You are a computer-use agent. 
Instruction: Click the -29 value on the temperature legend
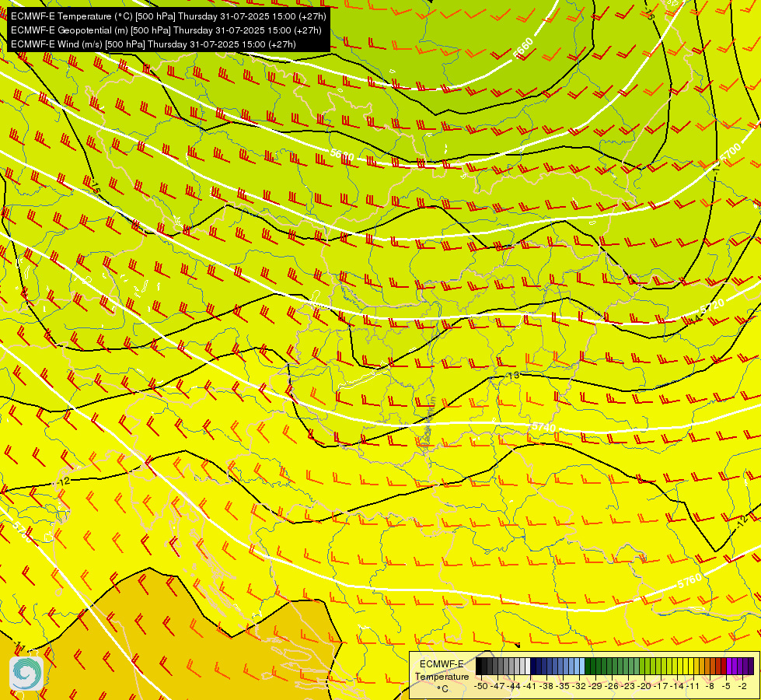(x=595, y=687)
